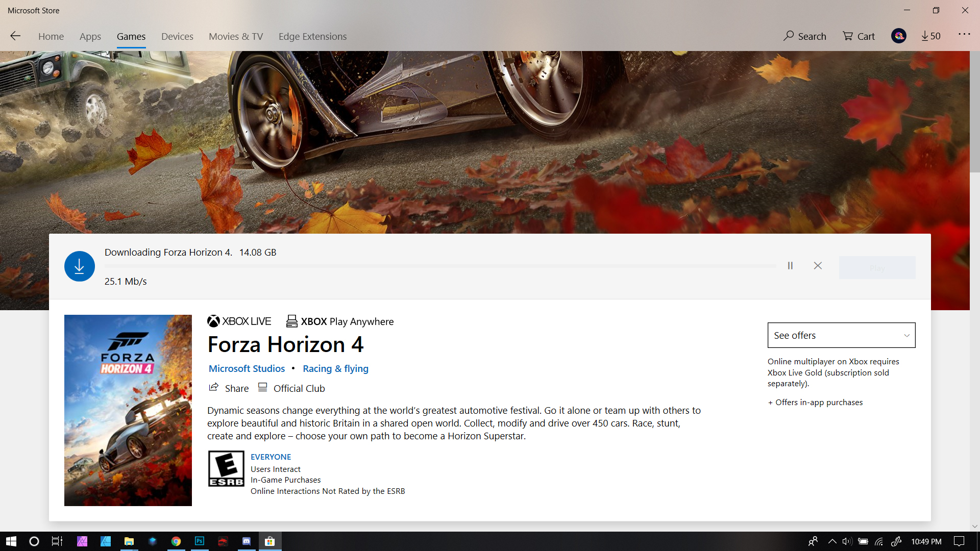The image size is (980, 551).
Task: Go back with the back arrow
Action: pyautogui.click(x=15, y=36)
